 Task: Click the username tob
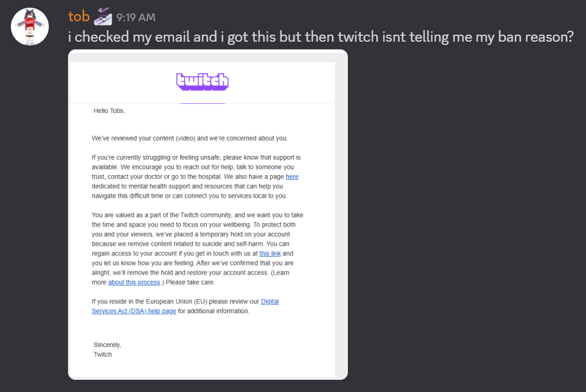79,17
